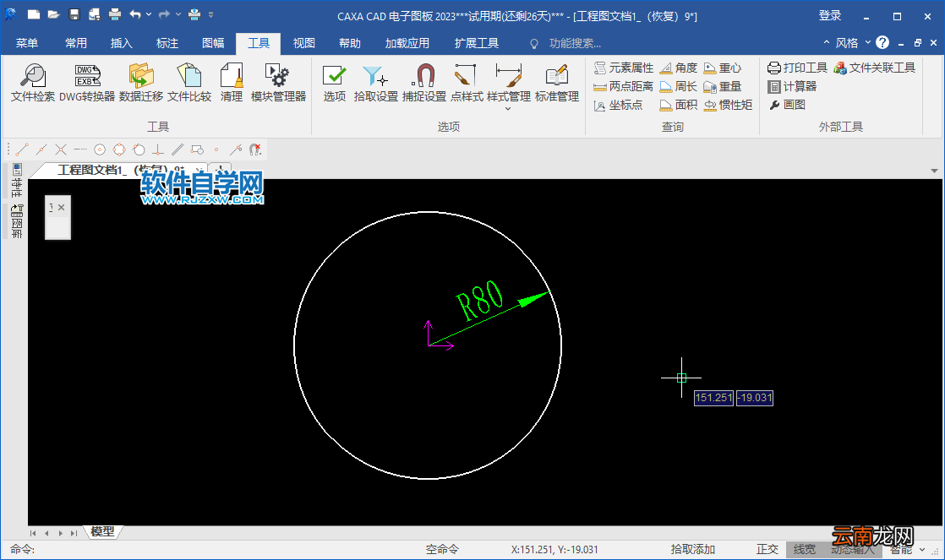Click print icon in quick access bar

coord(115,14)
